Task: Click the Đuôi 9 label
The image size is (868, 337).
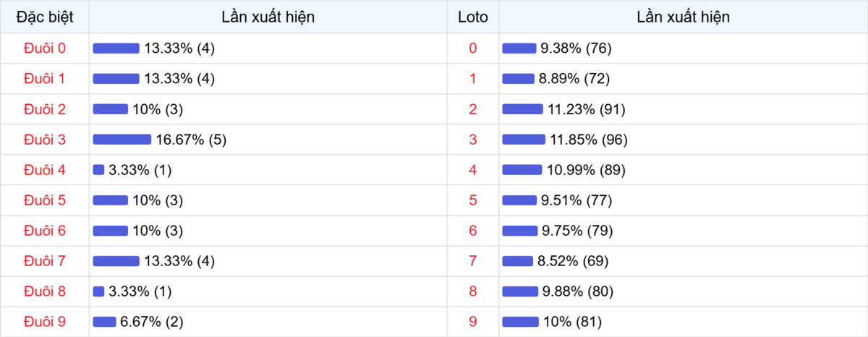Action: point(45,322)
